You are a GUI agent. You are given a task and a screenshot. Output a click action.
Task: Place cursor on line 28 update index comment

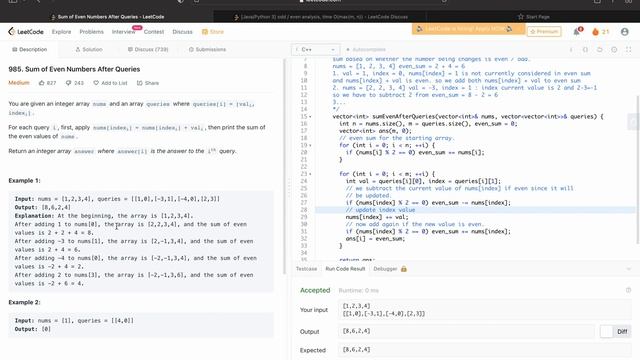tap(380, 210)
